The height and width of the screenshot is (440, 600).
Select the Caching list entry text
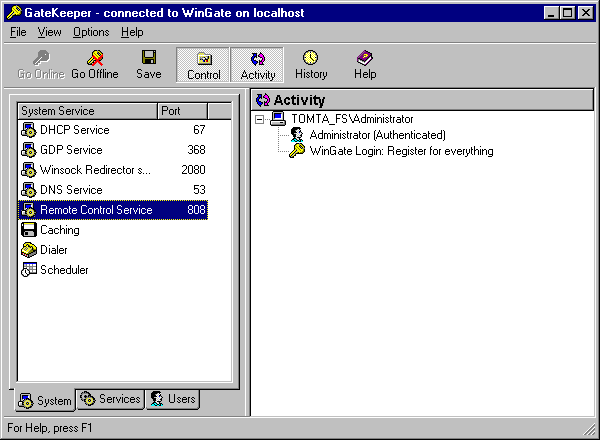tap(60, 230)
